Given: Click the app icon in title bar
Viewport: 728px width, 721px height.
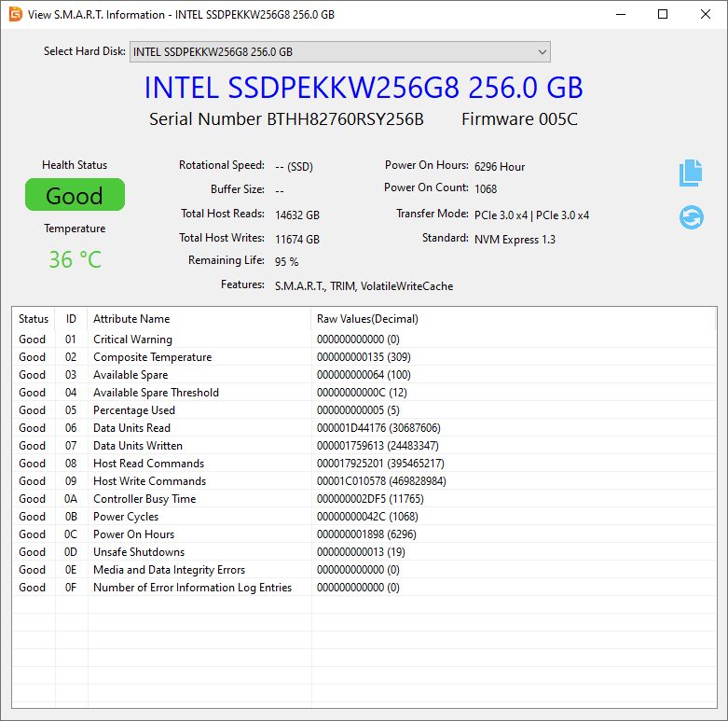Looking at the screenshot, I should click(x=15, y=14).
